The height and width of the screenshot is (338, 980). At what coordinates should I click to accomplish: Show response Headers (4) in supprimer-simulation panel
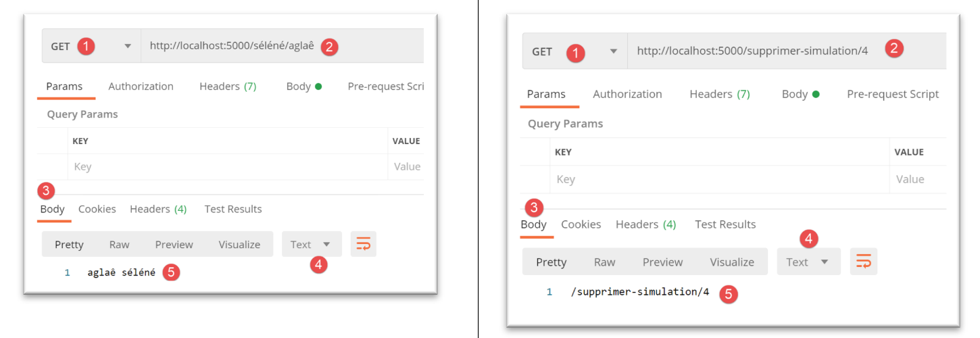point(645,224)
